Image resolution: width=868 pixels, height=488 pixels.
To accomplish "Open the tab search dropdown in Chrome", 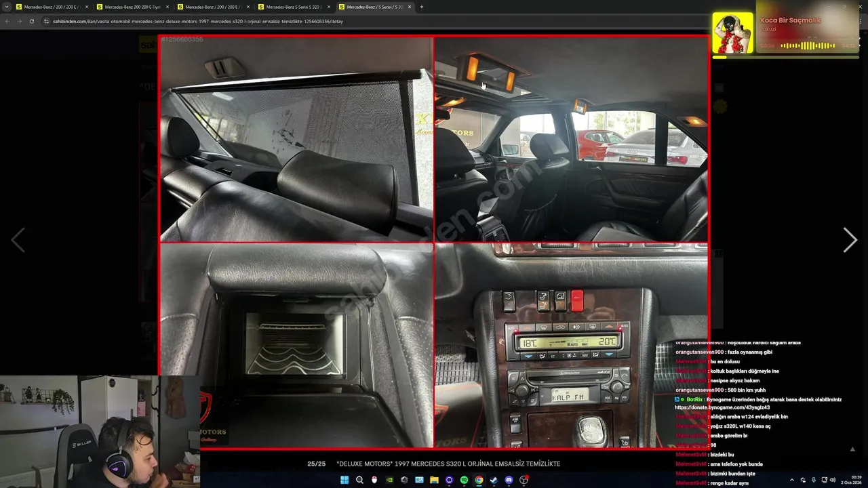I will [7, 7].
